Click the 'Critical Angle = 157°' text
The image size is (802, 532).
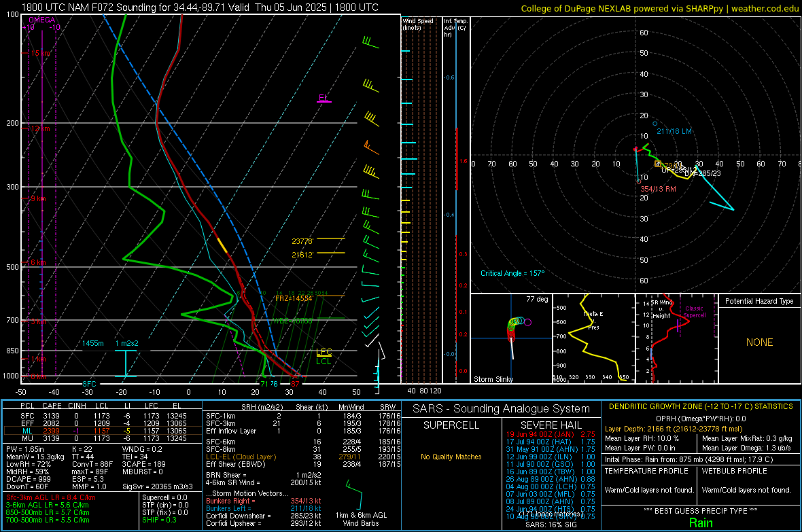(512, 274)
